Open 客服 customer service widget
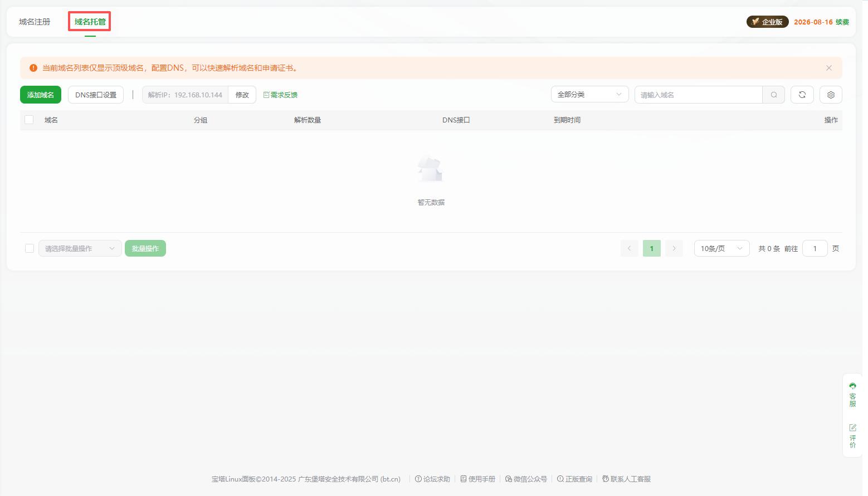Viewport: 868px width, 496px height. click(x=852, y=395)
